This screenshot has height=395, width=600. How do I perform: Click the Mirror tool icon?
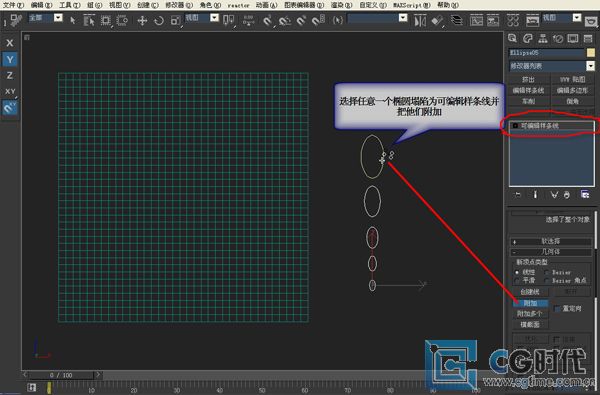tap(420, 20)
